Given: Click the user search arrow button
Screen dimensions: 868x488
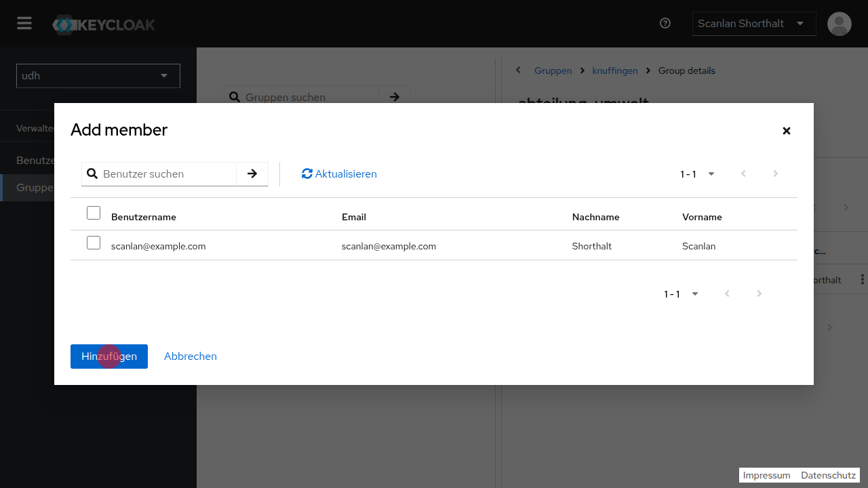Looking at the screenshot, I should pos(252,174).
